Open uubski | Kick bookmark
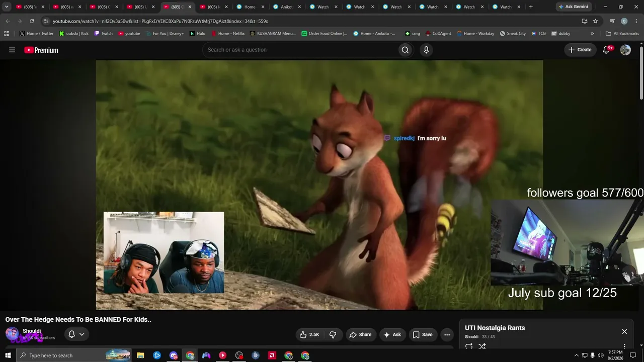644x362 pixels. click(73, 34)
